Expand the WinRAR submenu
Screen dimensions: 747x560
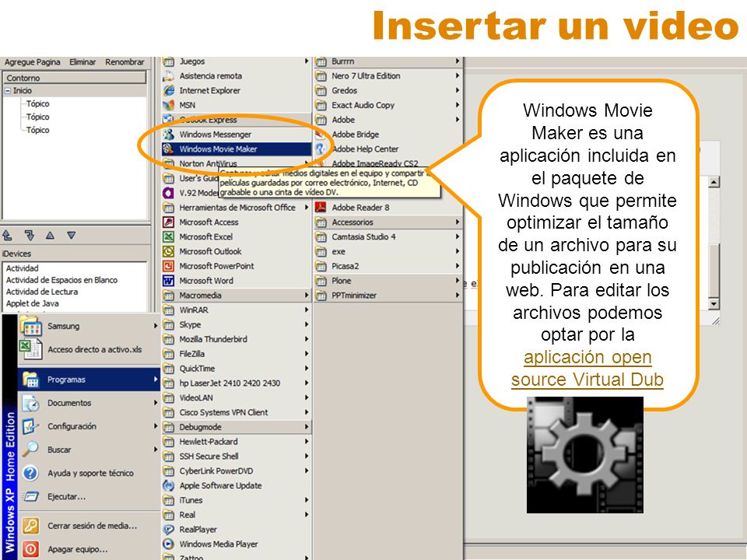pyautogui.click(x=237, y=310)
